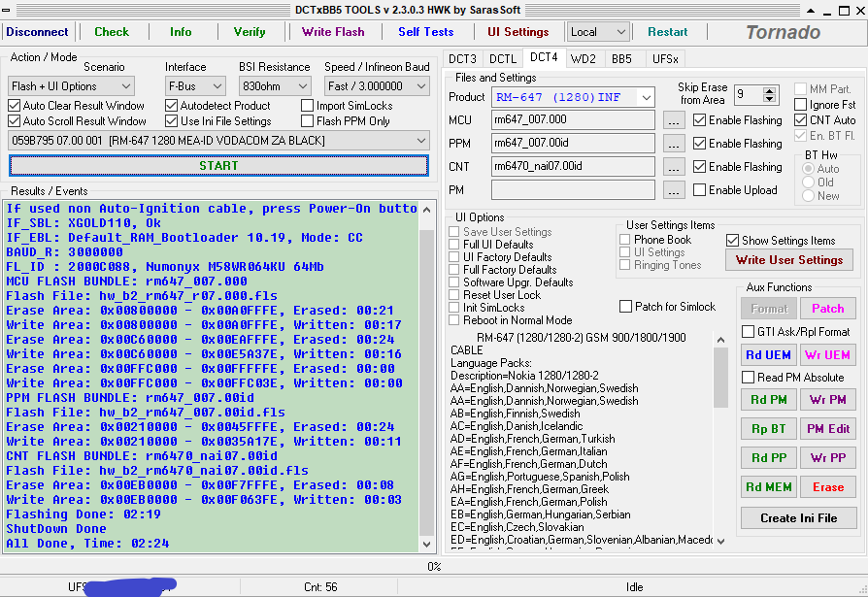Image resolution: width=868 pixels, height=597 pixels.
Task: Expand the product code 059B795 dropdown
Action: [218, 141]
